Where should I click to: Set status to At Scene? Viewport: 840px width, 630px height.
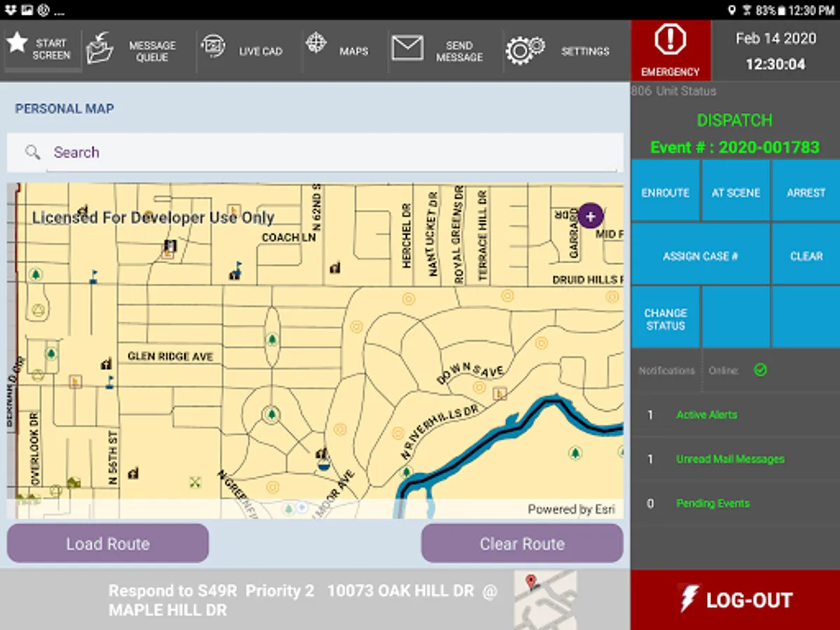(x=736, y=191)
